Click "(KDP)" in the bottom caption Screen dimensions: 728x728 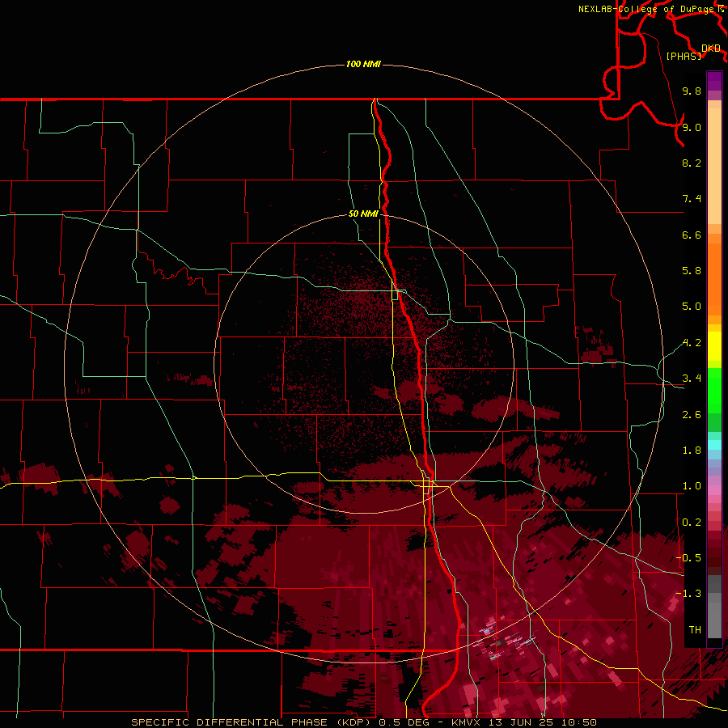353,722
